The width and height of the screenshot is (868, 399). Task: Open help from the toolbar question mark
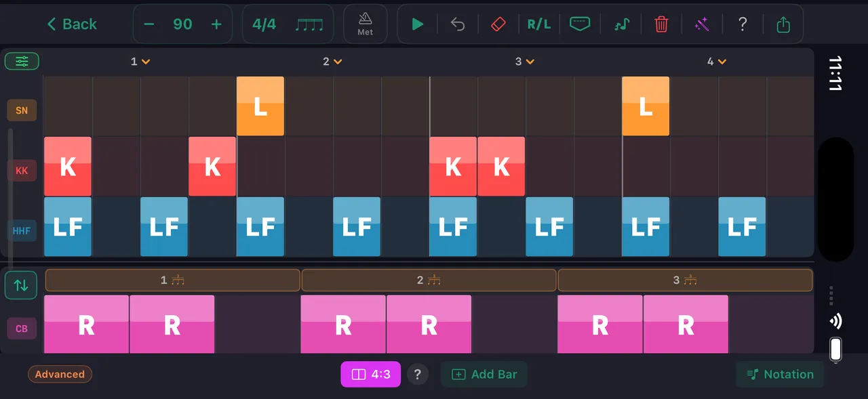pos(743,24)
